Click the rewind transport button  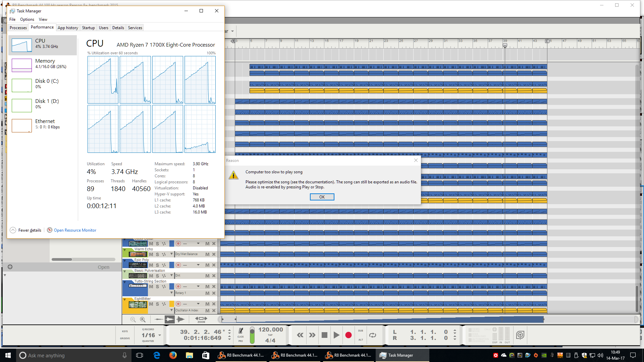(300, 335)
